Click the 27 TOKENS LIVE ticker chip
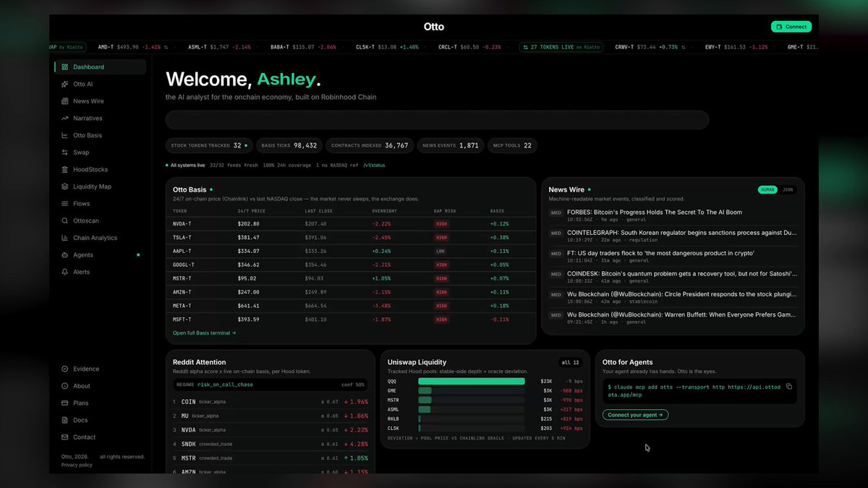 (x=561, y=47)
